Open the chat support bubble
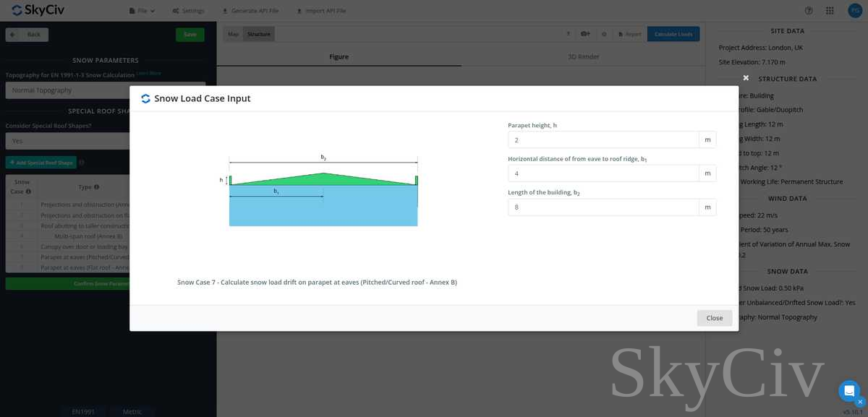Image resolution: width=868 pixels, height=417 pixels. click(x=848, y=391)
